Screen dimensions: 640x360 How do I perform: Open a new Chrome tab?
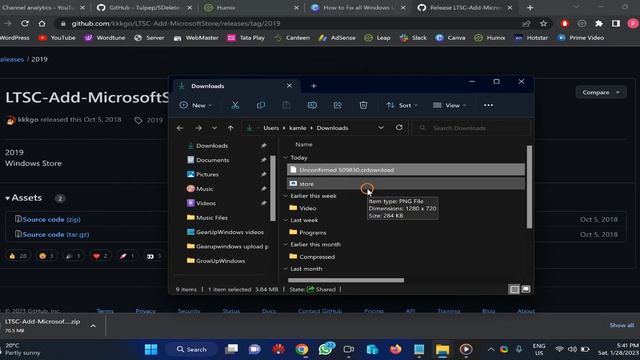point(530,8)
